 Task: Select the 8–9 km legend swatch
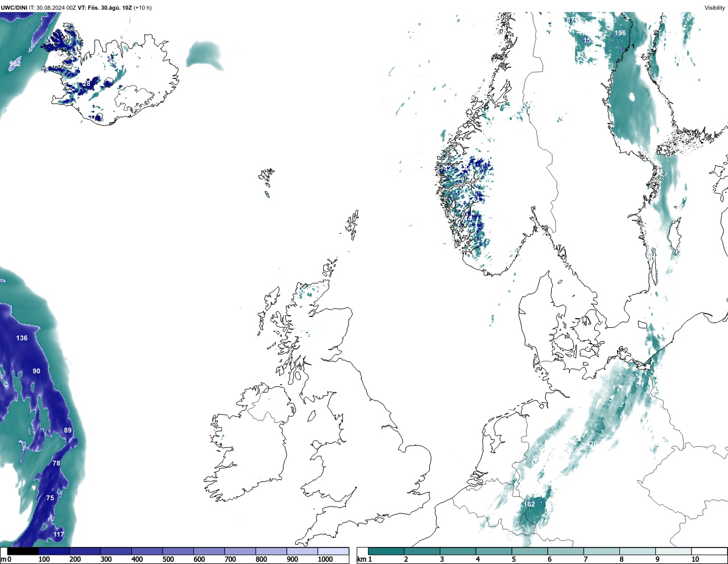click(x=637, y=551)
